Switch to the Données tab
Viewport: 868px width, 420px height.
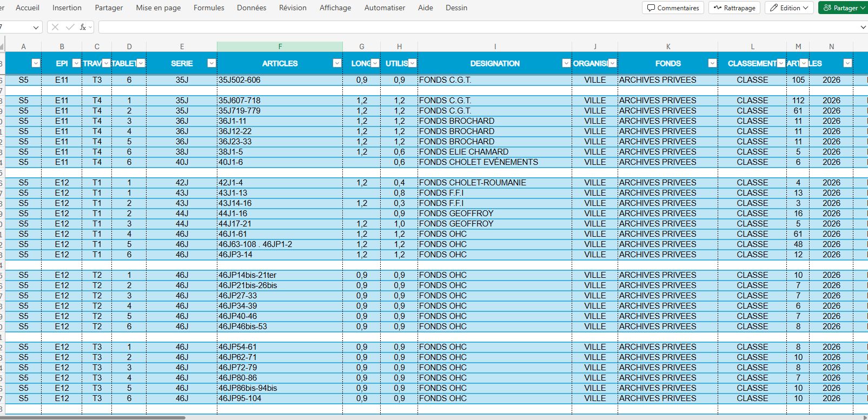coord(251,8)
